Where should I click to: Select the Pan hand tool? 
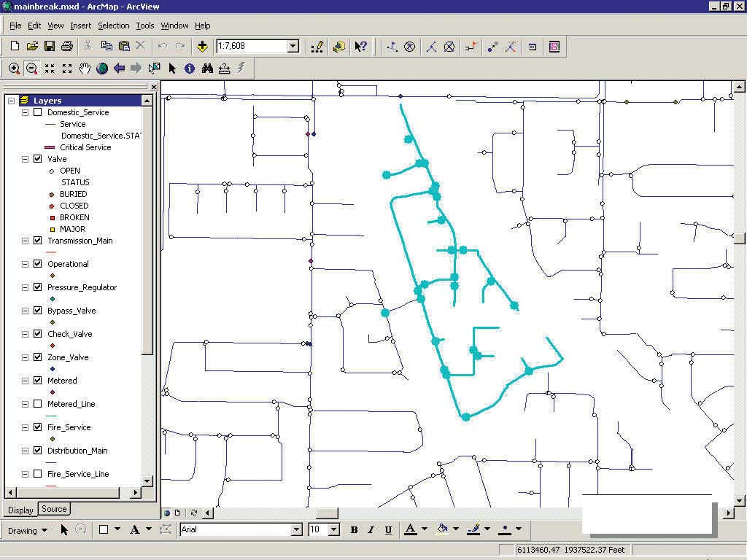85,69
